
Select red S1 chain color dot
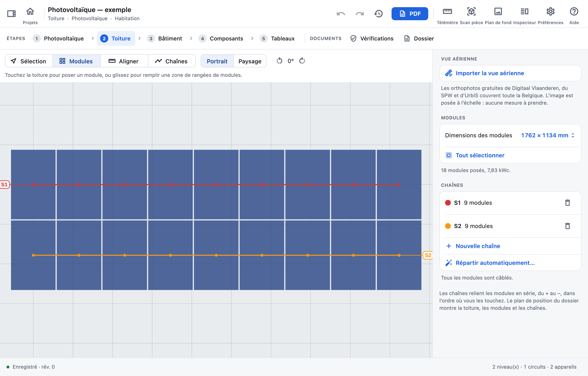tap(448, 203)
